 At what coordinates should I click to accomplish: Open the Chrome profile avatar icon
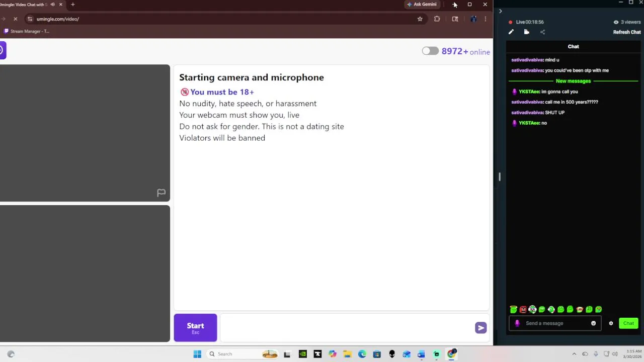(x=473, y=19)
